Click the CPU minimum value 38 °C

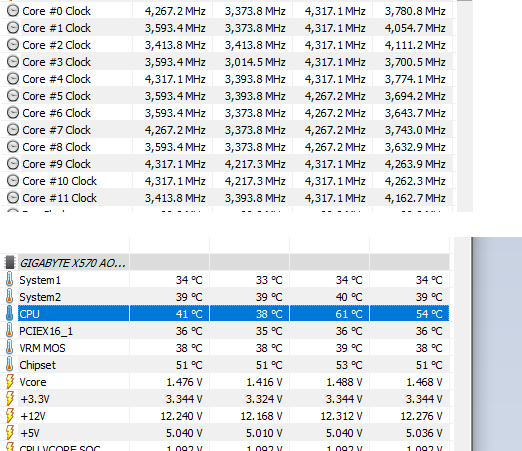pos(269,314)
